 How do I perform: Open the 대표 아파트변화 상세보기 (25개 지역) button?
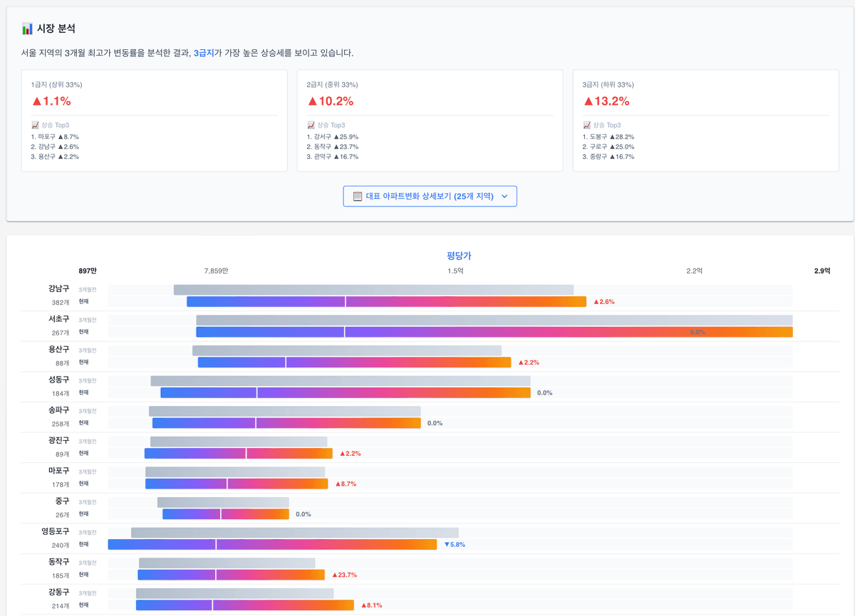point(430,197)
